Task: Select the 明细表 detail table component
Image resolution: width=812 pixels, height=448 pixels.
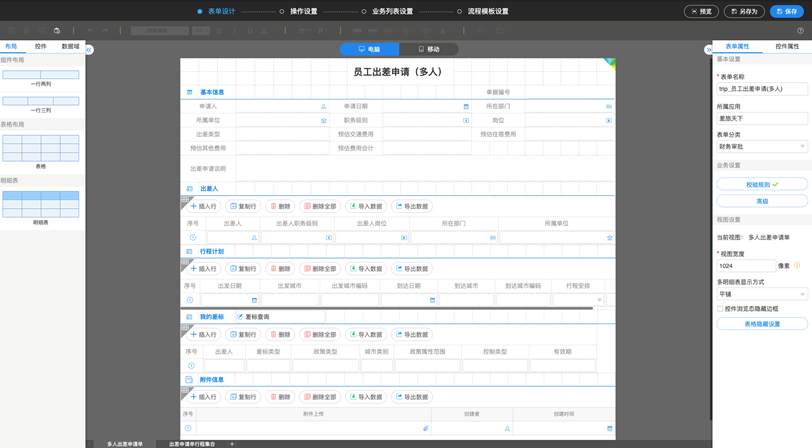Action: (x=41, y=202)
